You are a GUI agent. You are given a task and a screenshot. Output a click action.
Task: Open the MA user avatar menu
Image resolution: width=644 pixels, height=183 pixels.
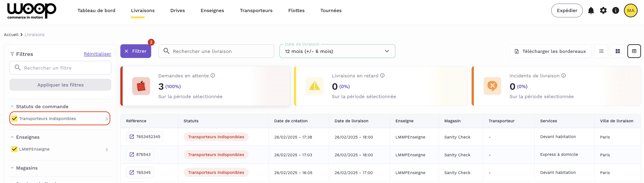[x=630, y=10]
